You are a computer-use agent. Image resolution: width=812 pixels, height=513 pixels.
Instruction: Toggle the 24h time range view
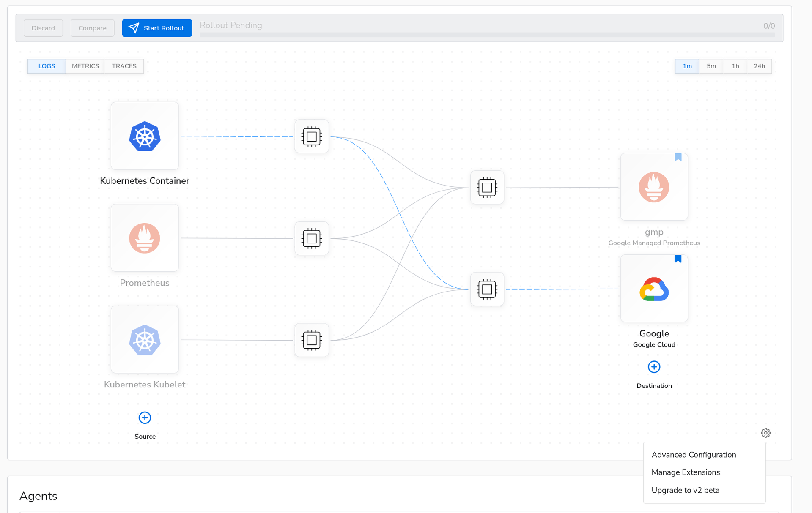pos(760,66)
